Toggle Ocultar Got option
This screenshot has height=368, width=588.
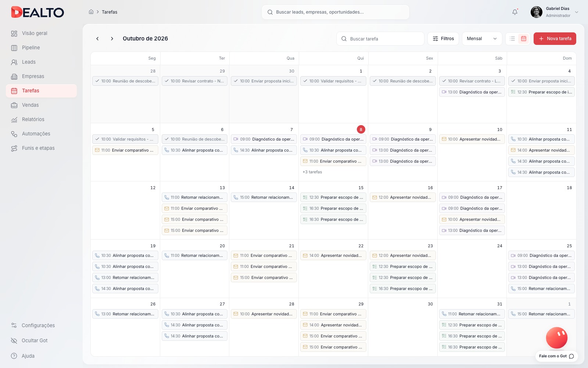coord(41,341)
